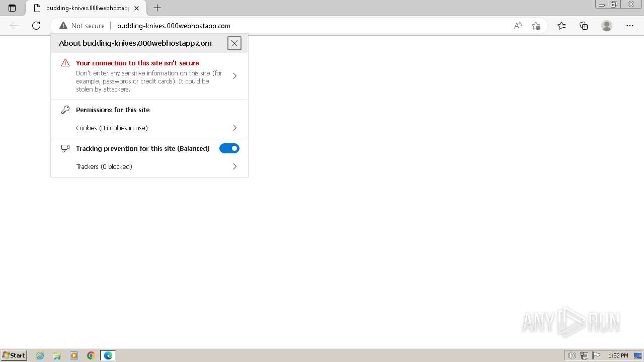Open Settings and more ellipsis menu

pos(630,26)
